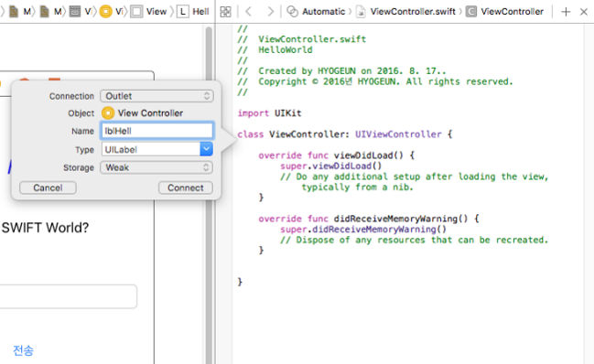Image resolution: width=594 pixels, height=364 pixels.
Task: Expand the Type combo box arrow
Action: coord(207,149)
